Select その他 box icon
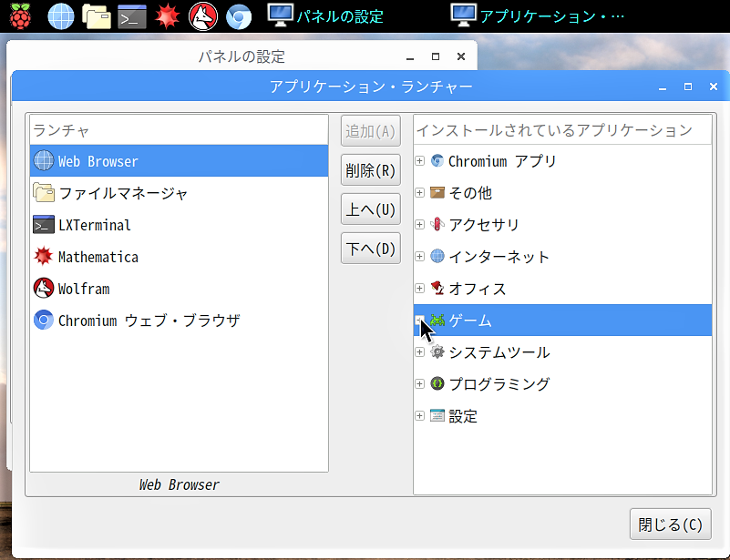Image resolution: width=730 pixels, height=560 pixels. pyautogui.click(x=437, y=192)
